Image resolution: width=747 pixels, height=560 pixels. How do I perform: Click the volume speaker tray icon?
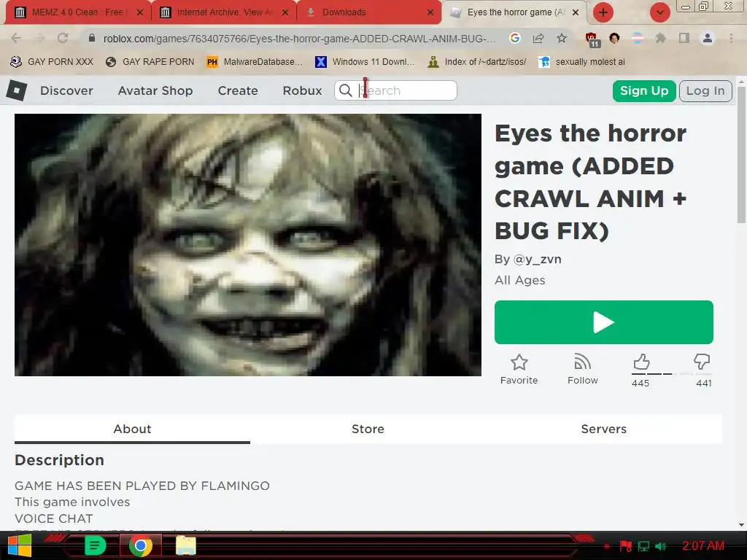[x=660, y=546]
